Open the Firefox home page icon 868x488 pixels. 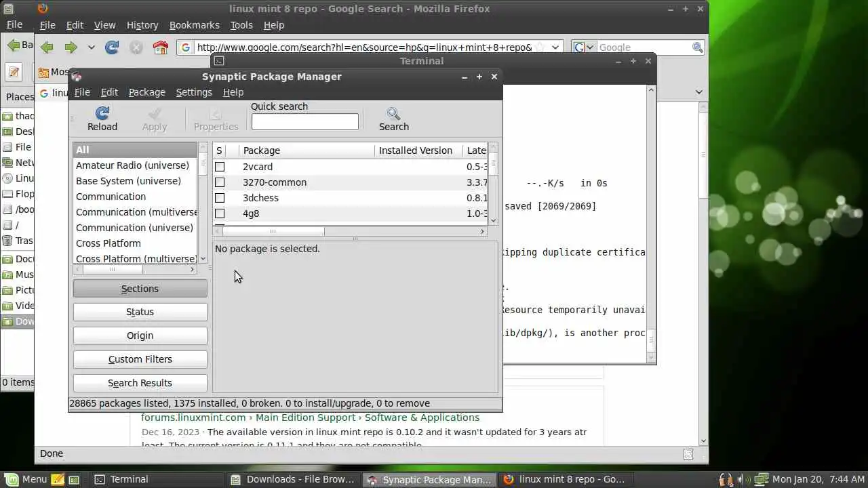click(x=160, y=47)
